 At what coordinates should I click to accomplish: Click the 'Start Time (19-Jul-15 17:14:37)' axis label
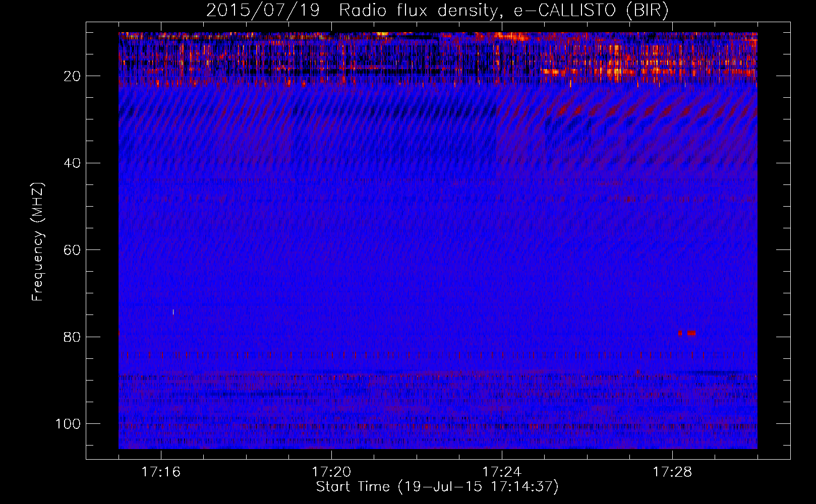437,487
